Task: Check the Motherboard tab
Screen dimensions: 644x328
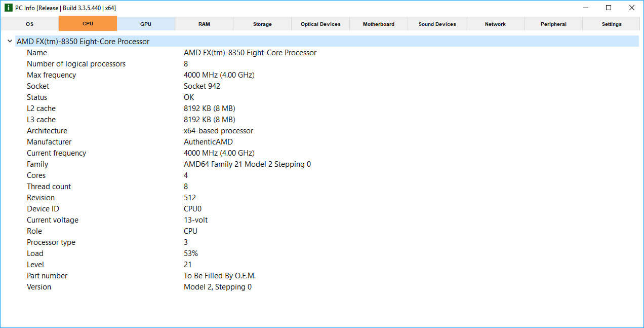Action: (378, 23)
